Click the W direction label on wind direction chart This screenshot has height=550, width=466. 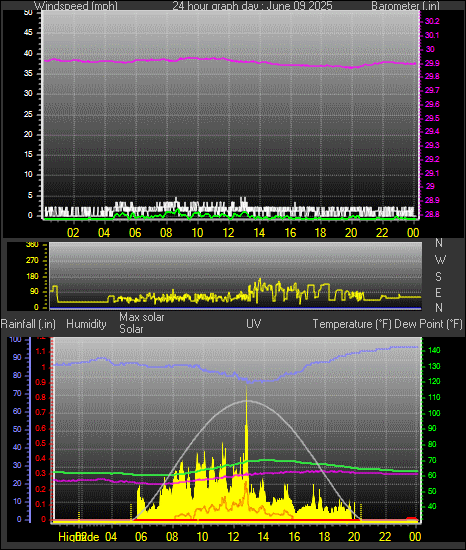pyautogui.click(x=440, y=260)
